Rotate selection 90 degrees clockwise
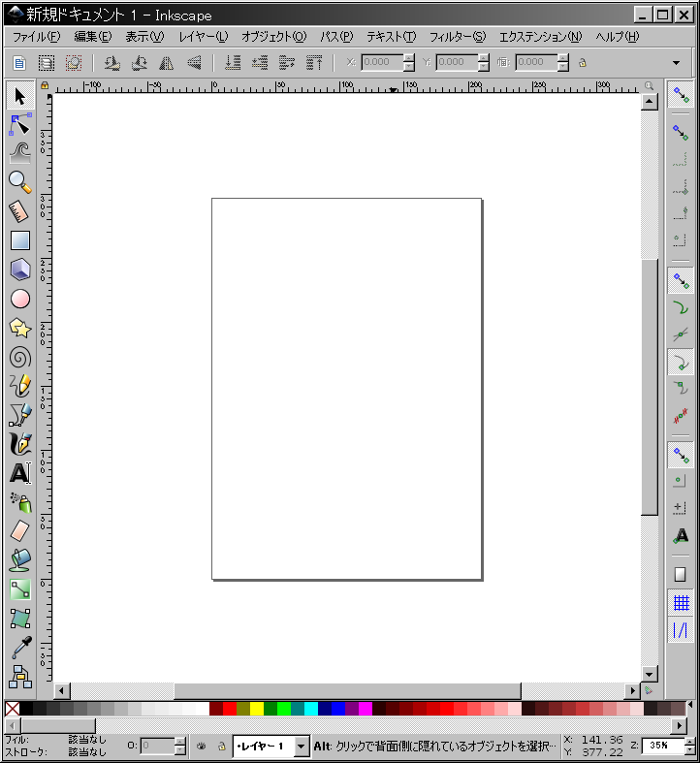700x763 pixels. tap(140, 63)
